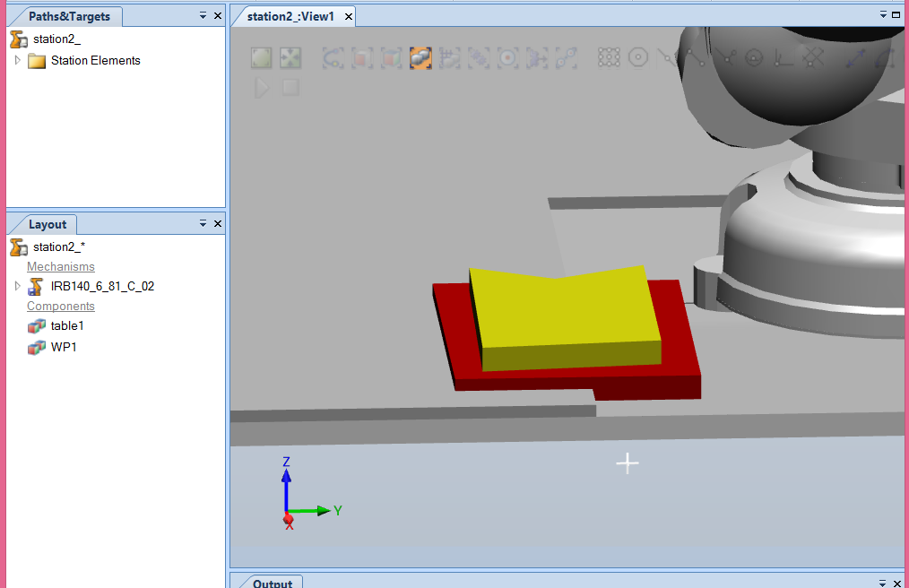The height and width of the screenshot is (588, 909).
Task: Select the Part selection mode icon
Action: point(420,57)
